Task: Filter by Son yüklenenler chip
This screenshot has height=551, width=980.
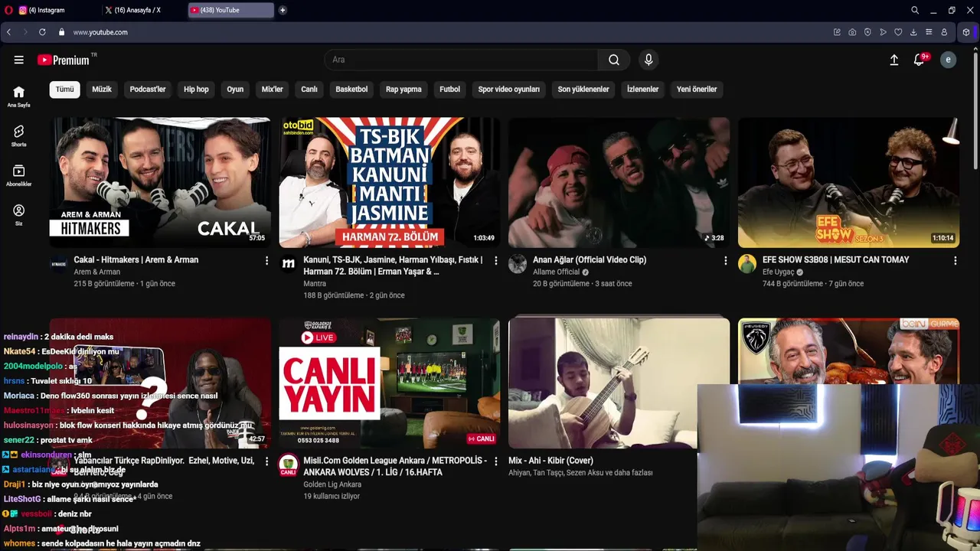Action: coord(583,90)
